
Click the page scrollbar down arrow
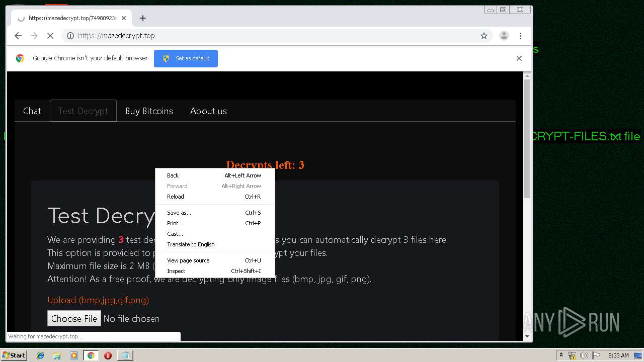pyautogui.click(x=527, y=336)
